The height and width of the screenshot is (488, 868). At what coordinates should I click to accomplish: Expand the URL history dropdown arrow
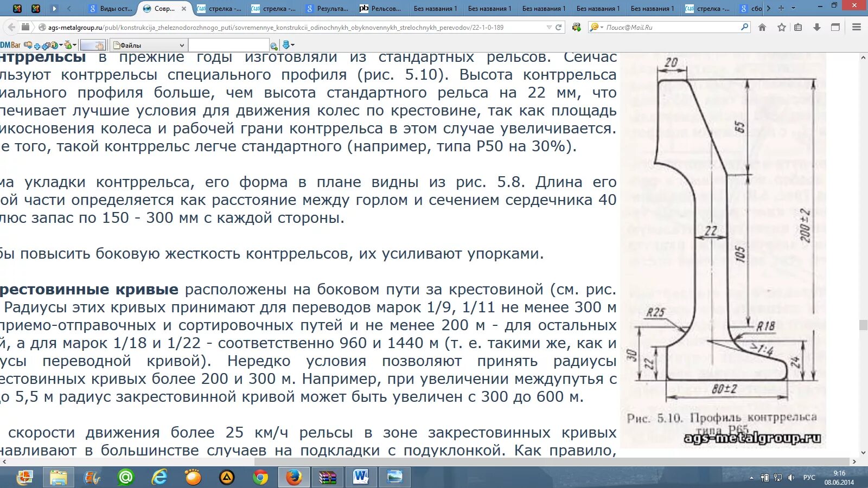(x=549, y=27)
